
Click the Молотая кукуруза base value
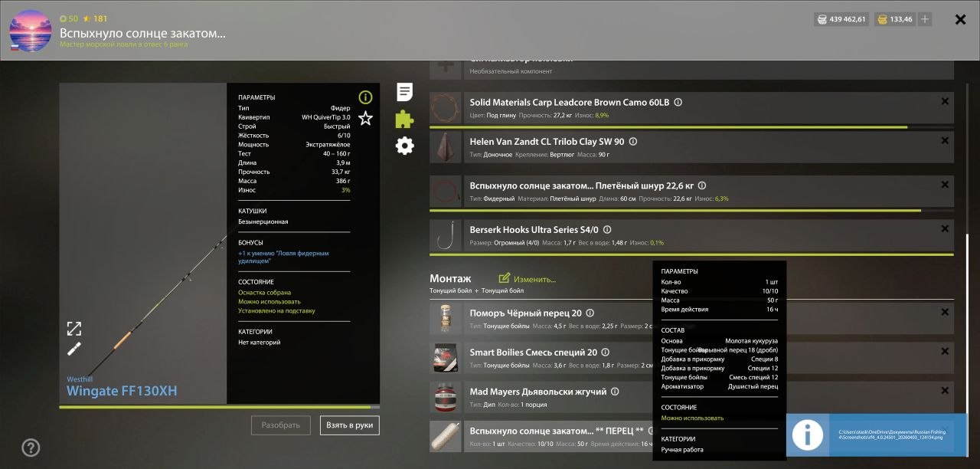pyautogui.click(x=751, y=341)
